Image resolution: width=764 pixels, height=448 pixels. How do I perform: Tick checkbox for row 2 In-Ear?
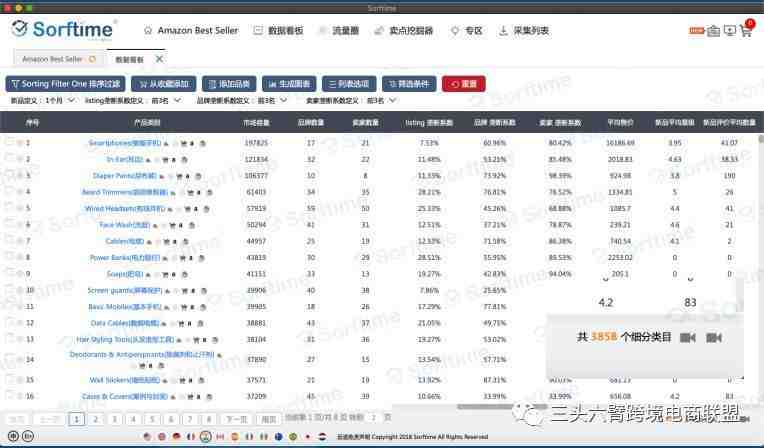pyautogui.click(x=8, y=159)
